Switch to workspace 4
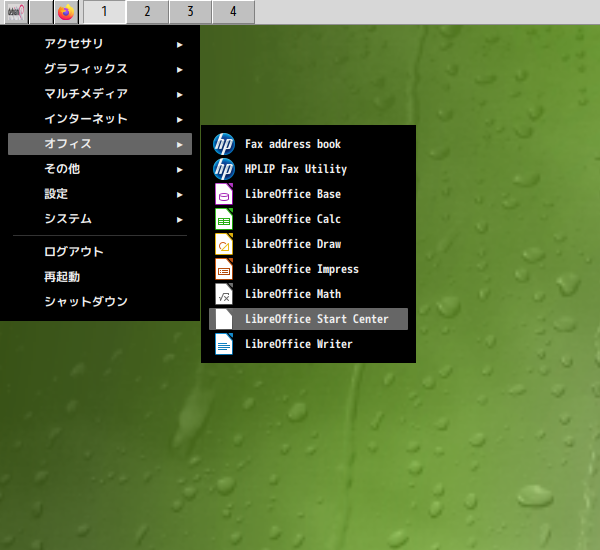 233,12
